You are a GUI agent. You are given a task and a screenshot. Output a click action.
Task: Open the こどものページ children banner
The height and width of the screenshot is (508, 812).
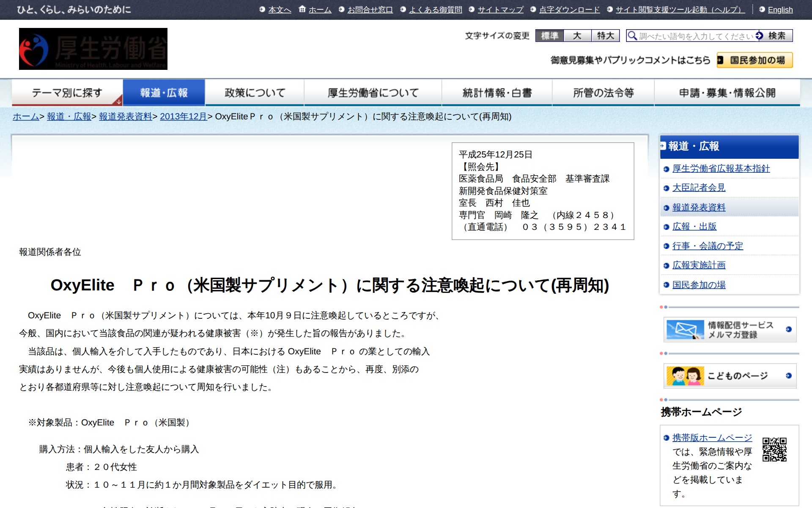pyautogui.click(x=730, y=375)
